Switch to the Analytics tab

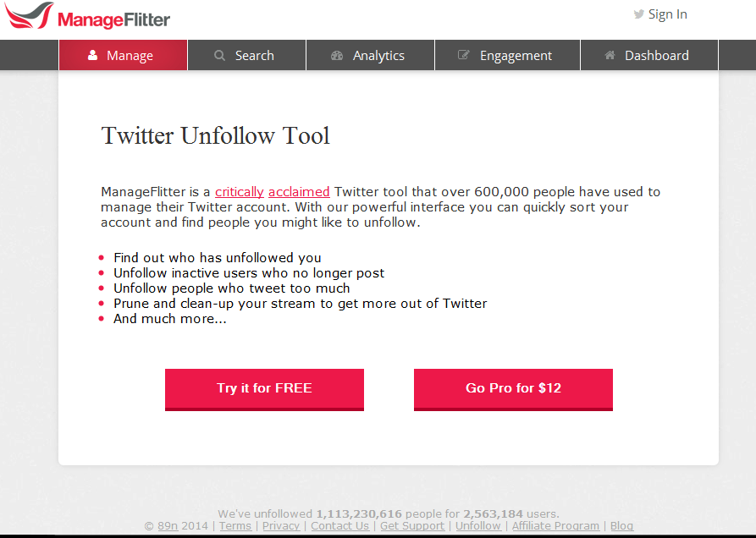point(378,56)
